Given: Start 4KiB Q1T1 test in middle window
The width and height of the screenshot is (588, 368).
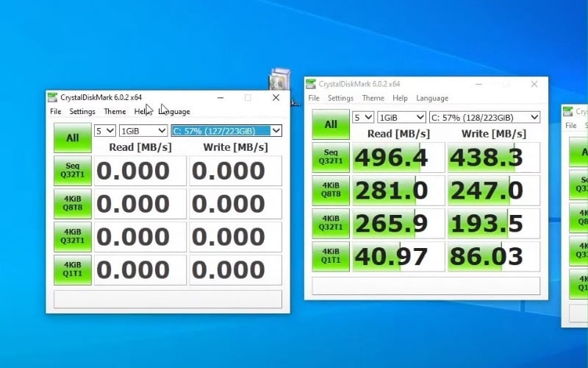Looking at the screenshot, I should point(331,256).
